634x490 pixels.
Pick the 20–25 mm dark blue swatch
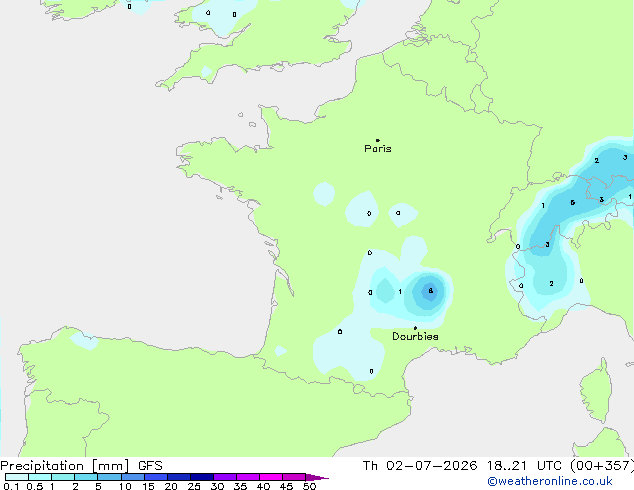tap(179, 477)
